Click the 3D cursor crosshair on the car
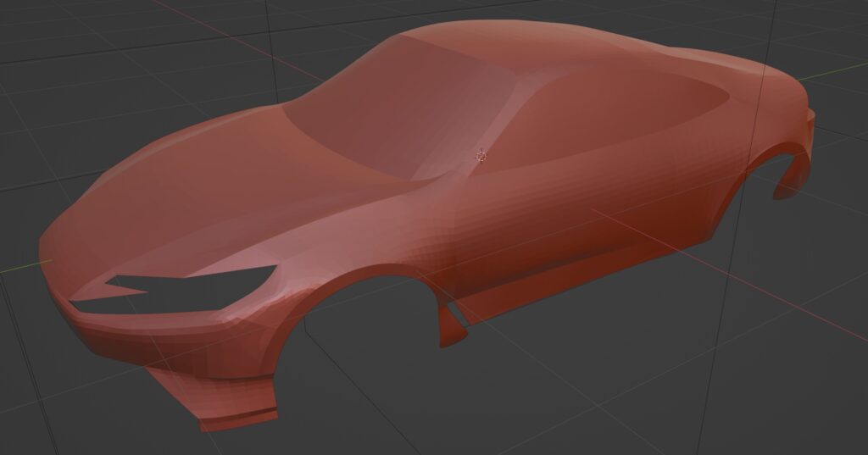This screenshot has height=455, width=868. [x=481, y=154]
